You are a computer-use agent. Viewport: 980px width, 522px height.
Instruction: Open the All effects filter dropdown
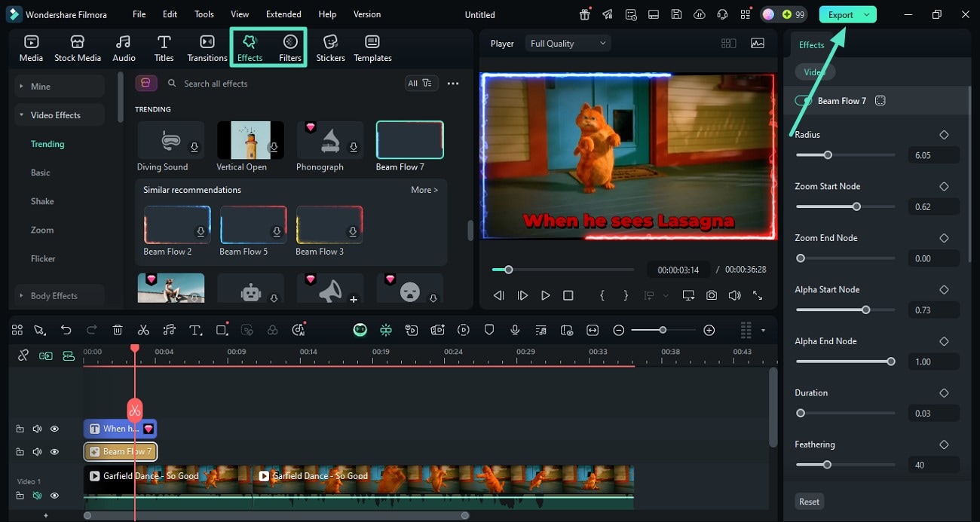coord(421,84)
